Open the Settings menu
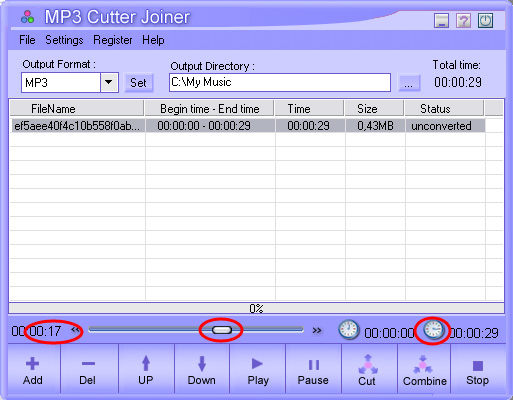This screenshot has height=400, width=513. [x=64, y=40]
